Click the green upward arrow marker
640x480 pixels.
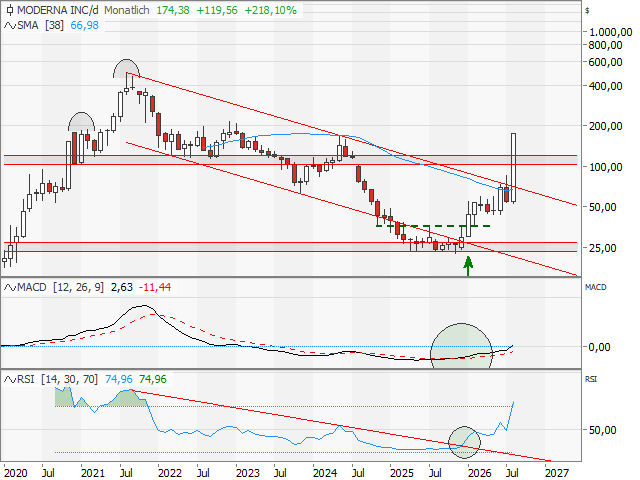coord(468,266)
